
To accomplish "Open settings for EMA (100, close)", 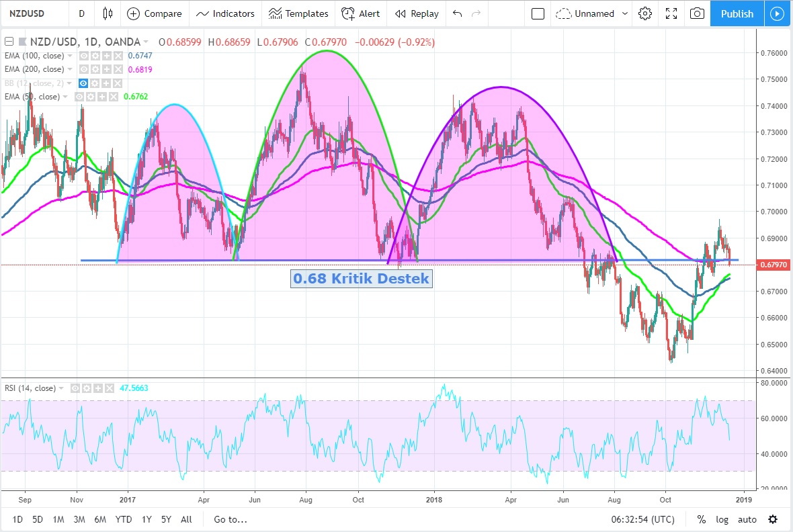I will 95,56.
